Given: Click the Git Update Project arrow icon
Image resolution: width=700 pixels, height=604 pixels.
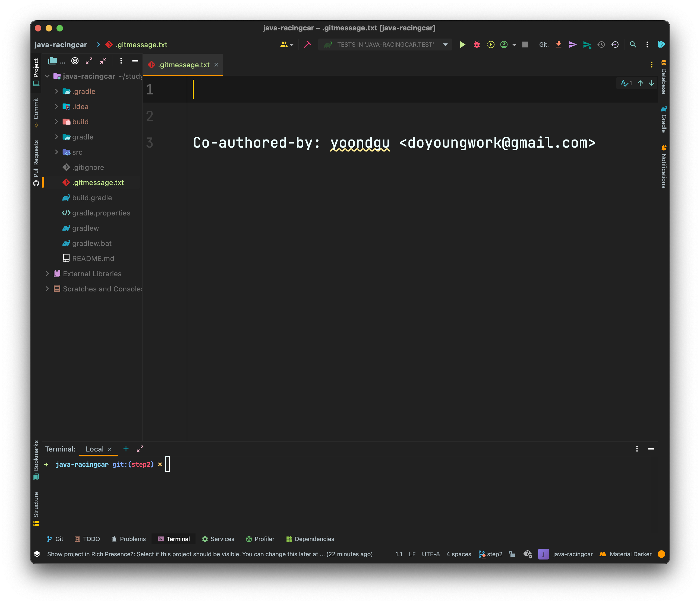Looking at the screenshot, I should (559, 44).
